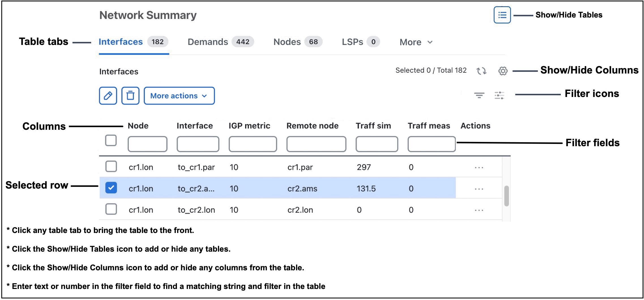Viewport: 644px width, 300px height.
Task: Click the Interface column header
Action: [x=195, y=126]
